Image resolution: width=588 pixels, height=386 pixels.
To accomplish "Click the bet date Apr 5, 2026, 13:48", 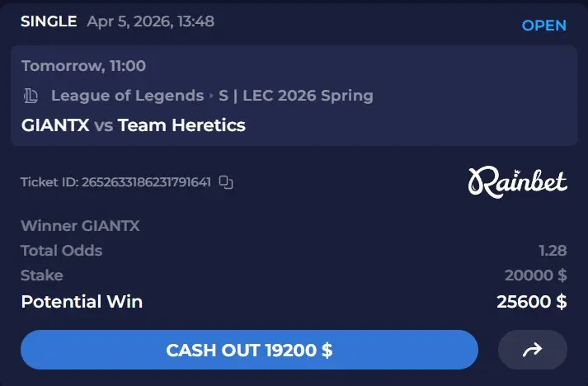I will 151,21.
